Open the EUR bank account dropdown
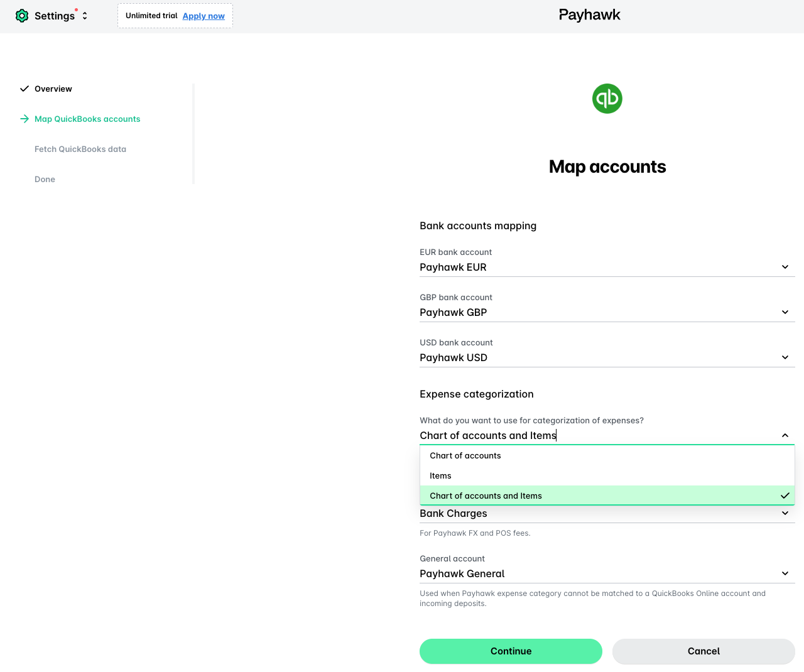804x672 pixels. pyautogui.click(x=607, y=267)
